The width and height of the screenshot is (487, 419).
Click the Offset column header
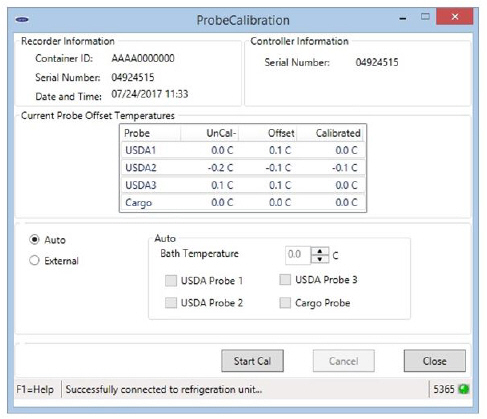coord(268,133)
